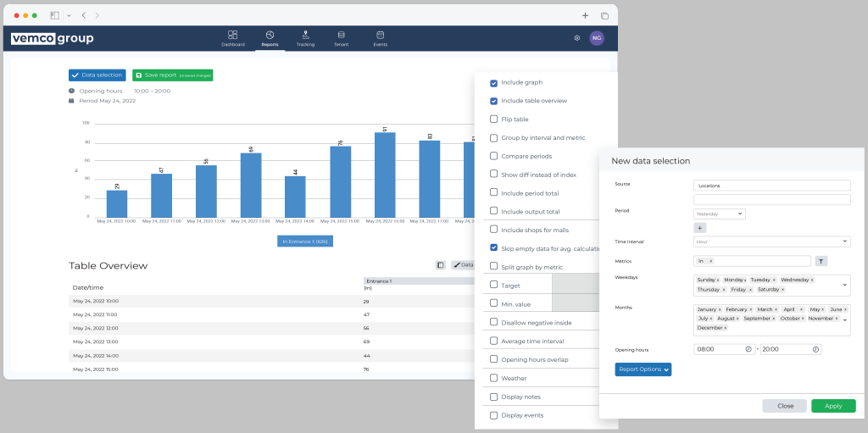868x433 pixels.
Task: Open the Events calendar icon
Action: click(x=381, y=37)
